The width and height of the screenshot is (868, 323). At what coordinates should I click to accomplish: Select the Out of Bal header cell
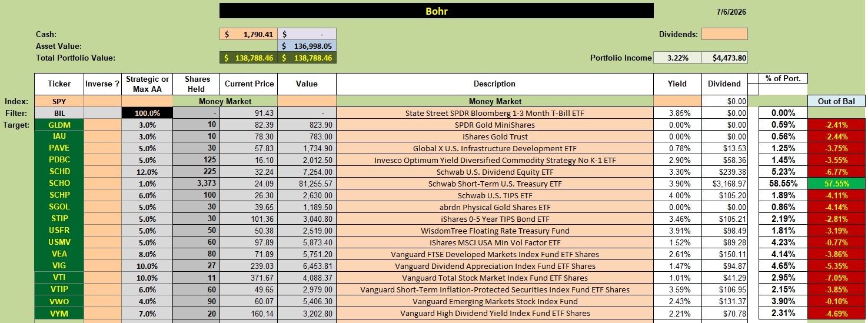point(837,101)
